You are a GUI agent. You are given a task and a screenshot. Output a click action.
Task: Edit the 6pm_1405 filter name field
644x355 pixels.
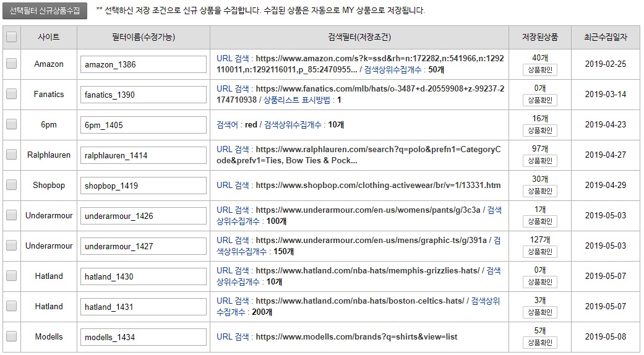(144, 125)
